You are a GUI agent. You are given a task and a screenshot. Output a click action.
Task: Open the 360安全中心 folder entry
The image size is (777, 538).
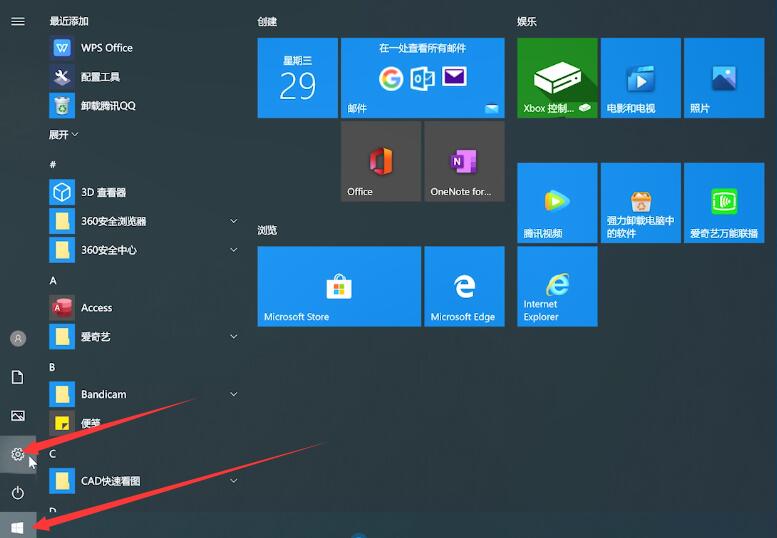(x=144, y=250)
